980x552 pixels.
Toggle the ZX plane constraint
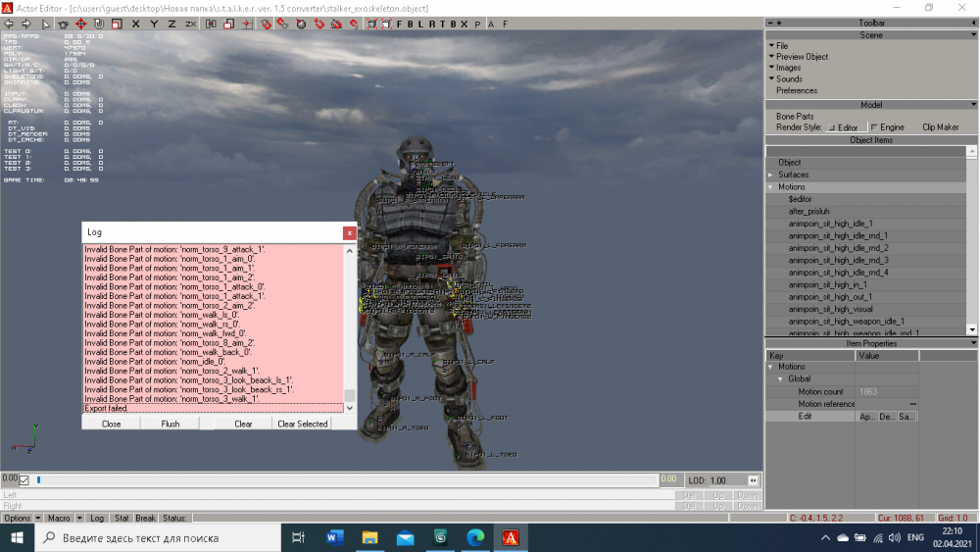pos(191,24)
